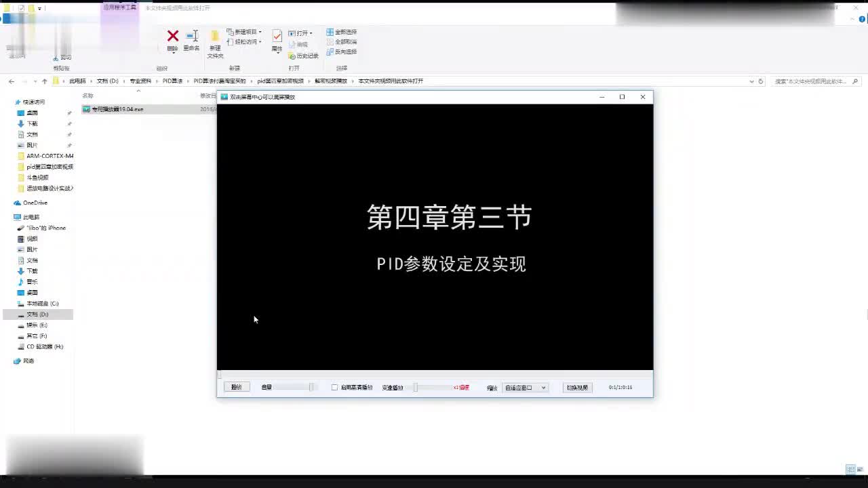Click pid第四章加密视频 breadcrumb segment
868x488 pixels.
[280, 81]
